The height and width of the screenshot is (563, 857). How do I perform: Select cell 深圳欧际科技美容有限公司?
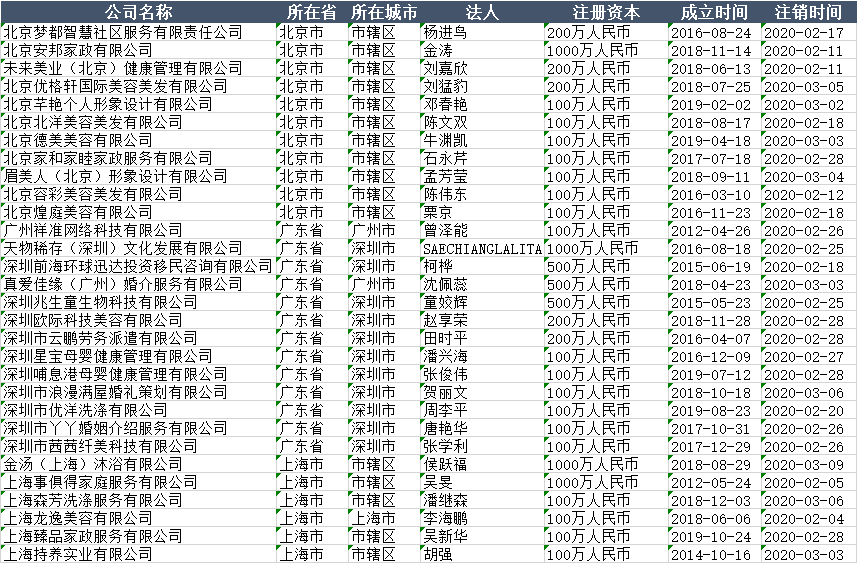(138, 320)
